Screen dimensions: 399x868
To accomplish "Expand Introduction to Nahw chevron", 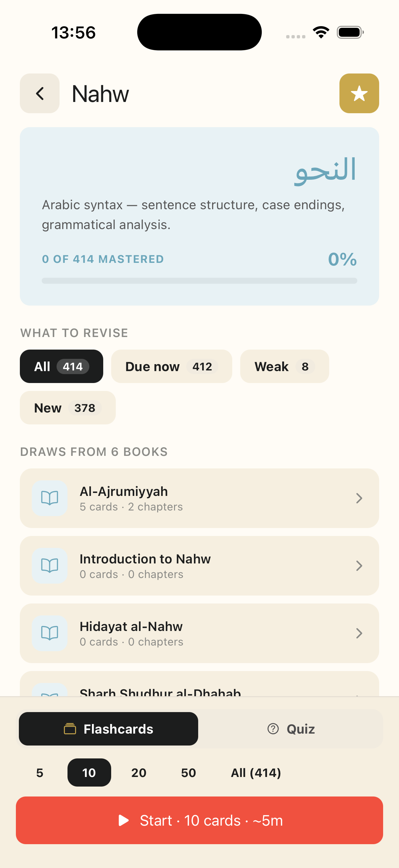I will point(359,565).
